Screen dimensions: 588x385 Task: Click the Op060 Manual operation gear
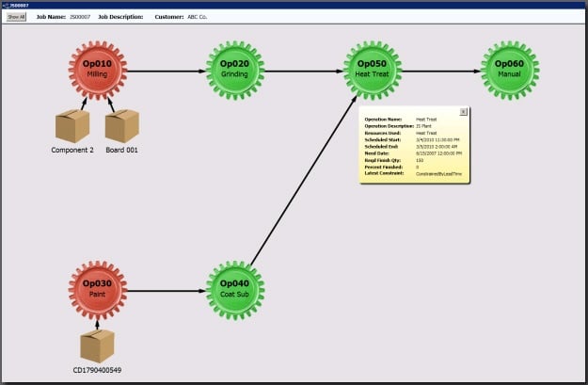[x=510, y=70]
